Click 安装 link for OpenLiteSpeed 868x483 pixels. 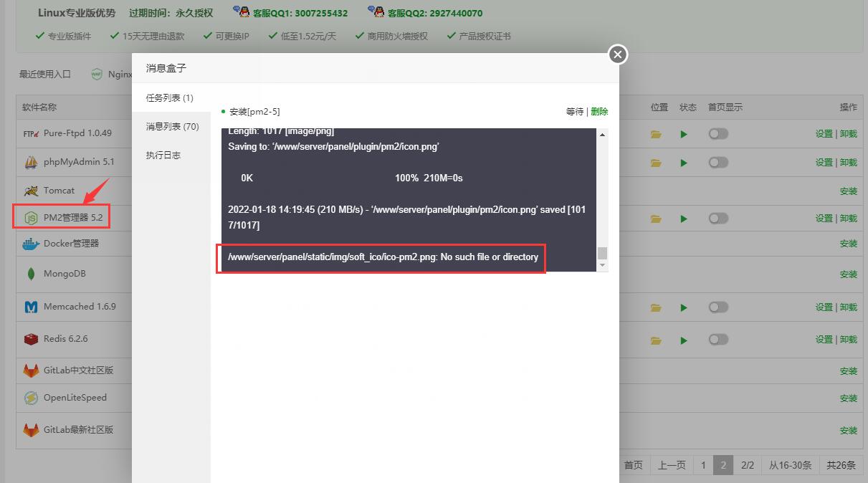point(849,398)
